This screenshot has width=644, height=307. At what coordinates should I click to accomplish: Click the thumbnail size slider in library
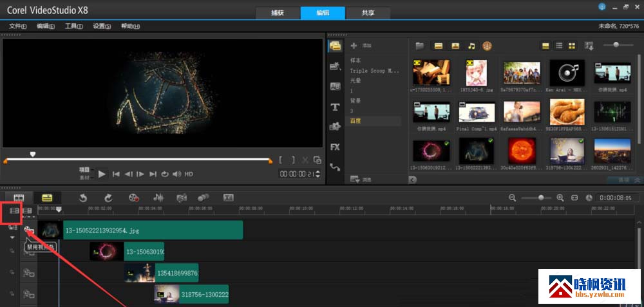click(x=617, y=44)
